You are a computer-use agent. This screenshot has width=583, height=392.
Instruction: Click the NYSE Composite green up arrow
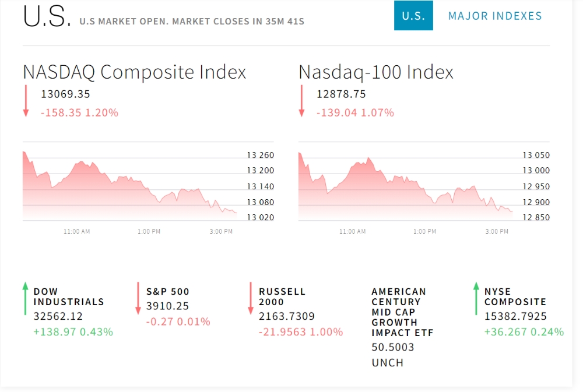[x=476, y=298]
